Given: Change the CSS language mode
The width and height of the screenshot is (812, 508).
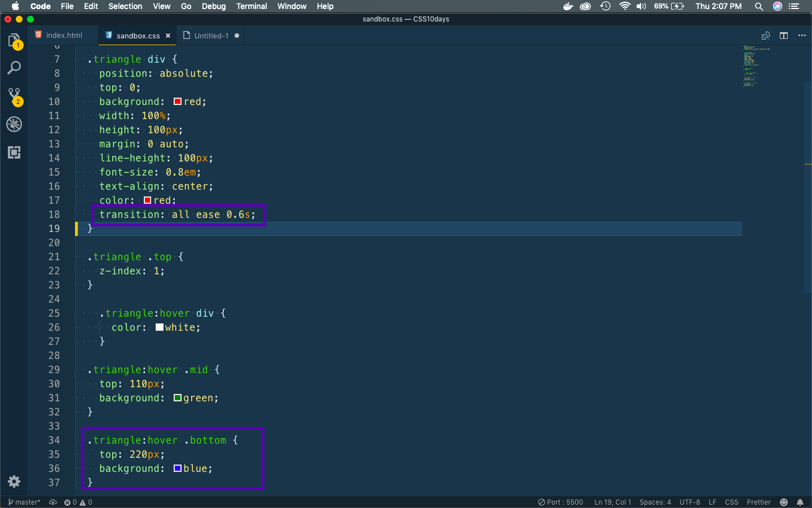Looking at the screenshot, I should [731, 502].
